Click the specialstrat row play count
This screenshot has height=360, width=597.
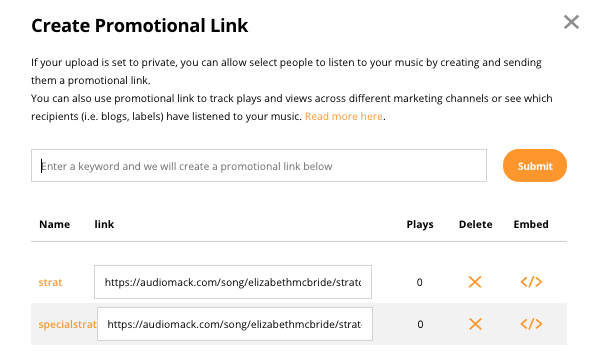(x=420, y=324)
